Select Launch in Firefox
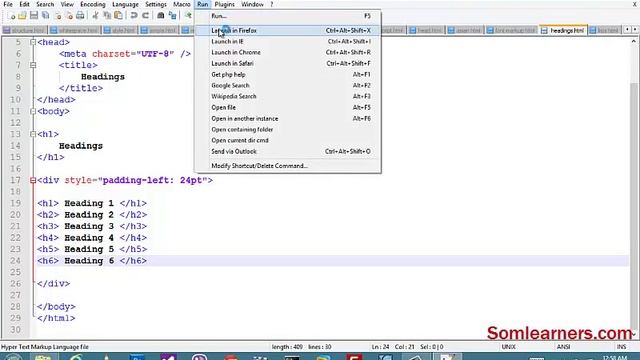 point(288,30)
